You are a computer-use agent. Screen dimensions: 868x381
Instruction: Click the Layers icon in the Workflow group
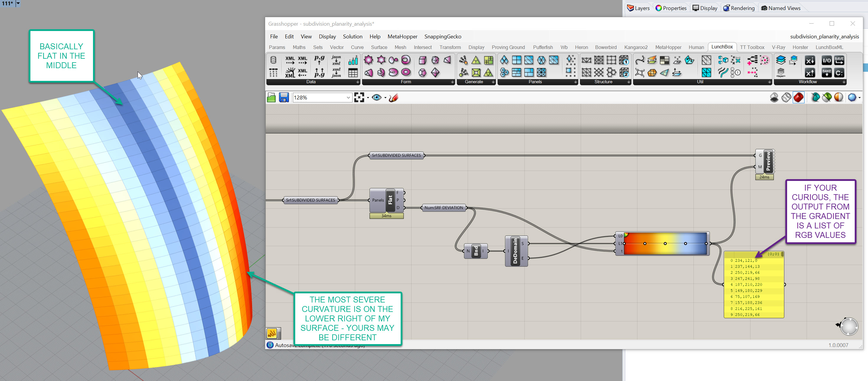(x=781, y=60)
